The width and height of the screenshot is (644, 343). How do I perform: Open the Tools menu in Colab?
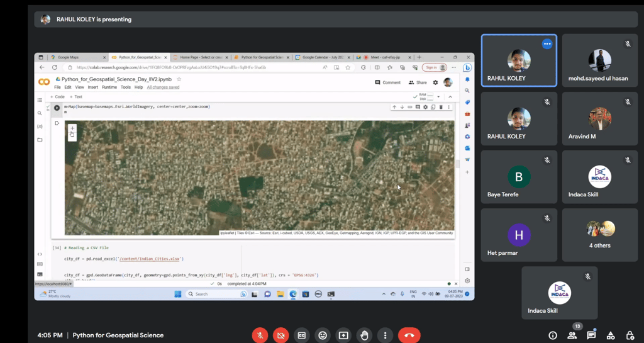tap(126, 87)
